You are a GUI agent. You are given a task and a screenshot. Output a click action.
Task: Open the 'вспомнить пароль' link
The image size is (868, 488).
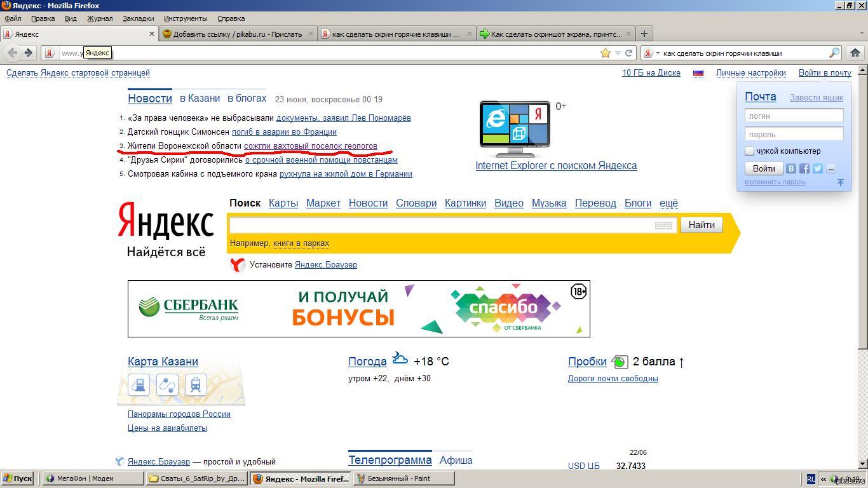775,182
